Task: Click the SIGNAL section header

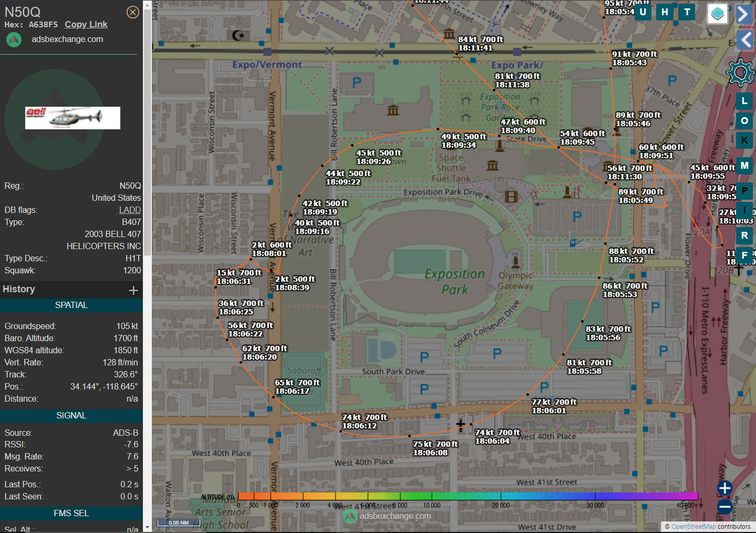Action: pos(71,416)
